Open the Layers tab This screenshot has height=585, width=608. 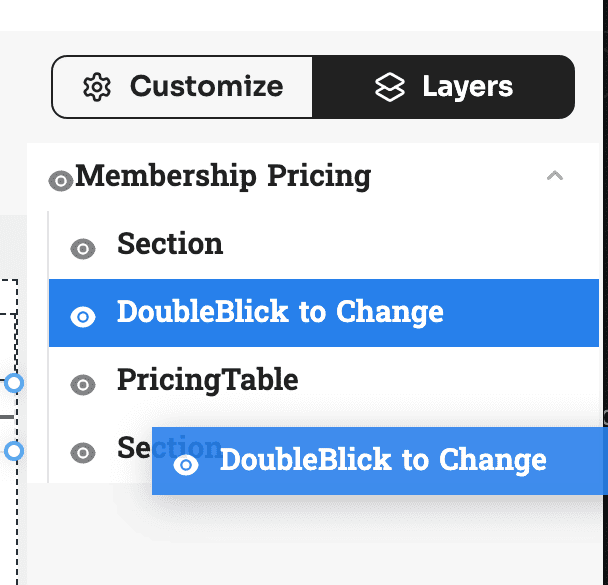point(443,87)
